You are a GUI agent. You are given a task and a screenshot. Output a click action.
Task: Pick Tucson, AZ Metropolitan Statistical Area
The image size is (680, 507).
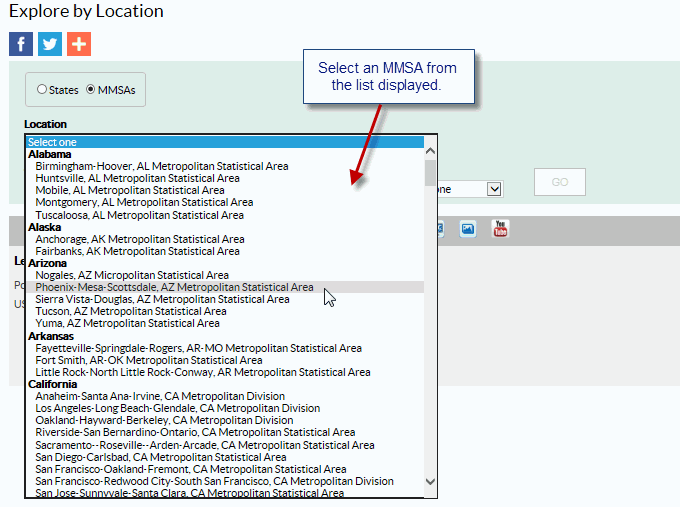click(x=127, y=311)
